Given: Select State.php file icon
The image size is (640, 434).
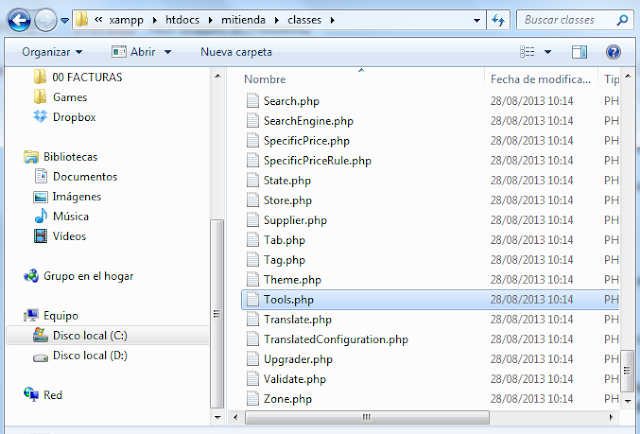Looking at the screenshot, I should point(253,180).
